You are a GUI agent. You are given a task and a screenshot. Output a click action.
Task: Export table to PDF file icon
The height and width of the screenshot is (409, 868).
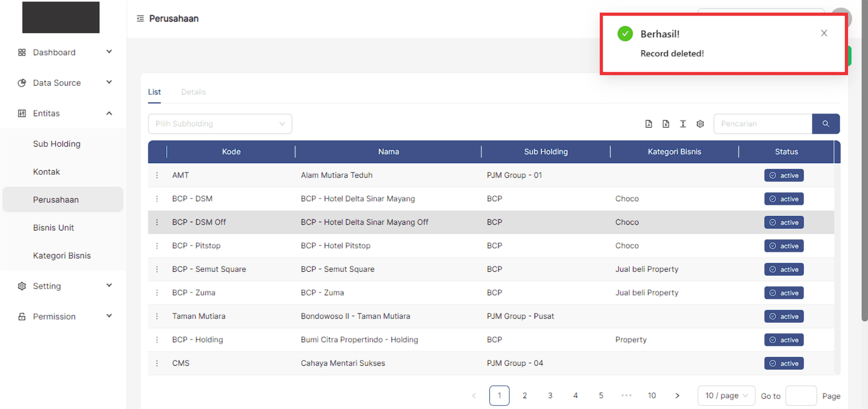[648, 124]
